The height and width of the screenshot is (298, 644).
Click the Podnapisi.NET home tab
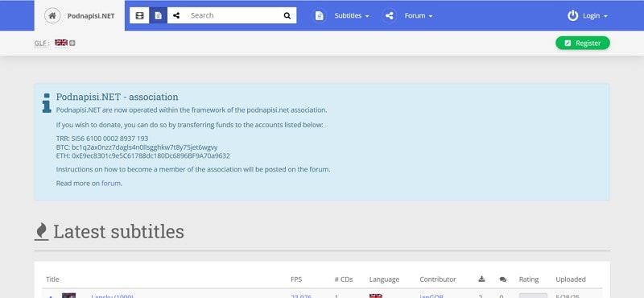[x=80, y=15]
